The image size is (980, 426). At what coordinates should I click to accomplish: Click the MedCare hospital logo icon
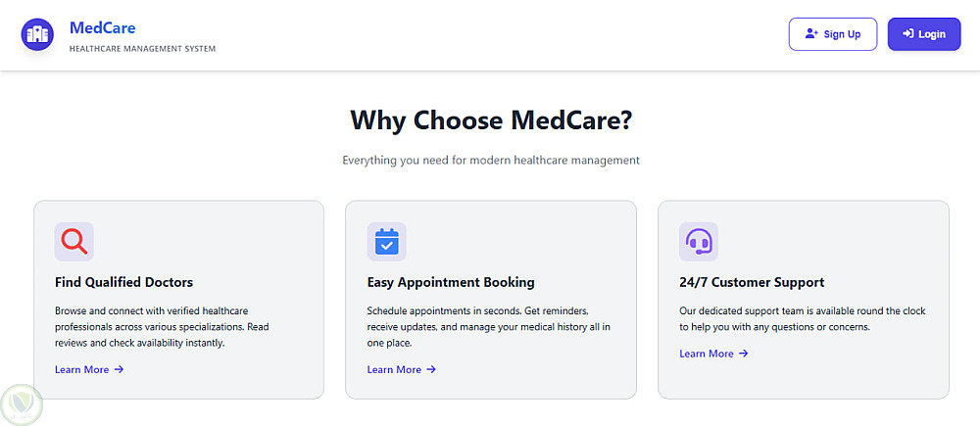pos(37,34)
